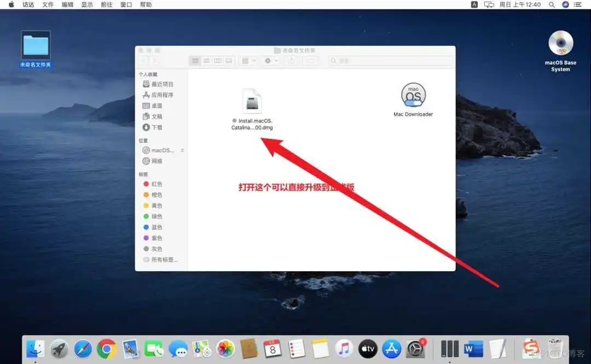Expand 所有标签 in the sidebar
The height and width of the screenshot is (364, 591).
[x=157, y=259]
